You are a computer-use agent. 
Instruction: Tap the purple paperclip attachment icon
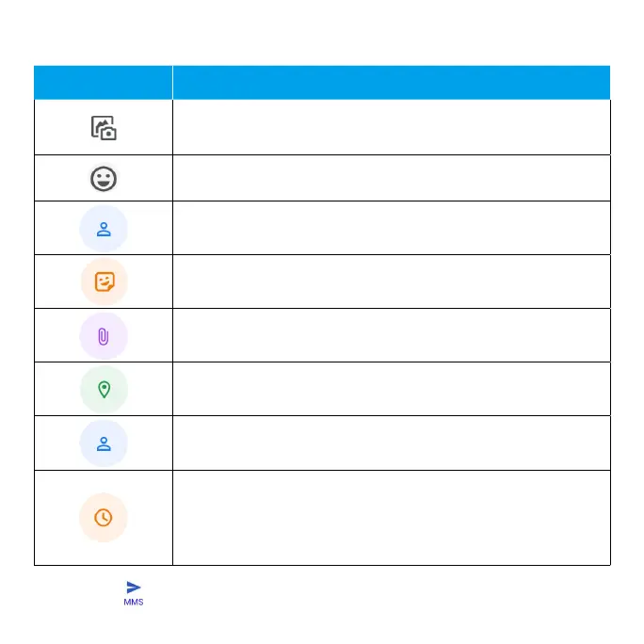[x=104, y=336]
